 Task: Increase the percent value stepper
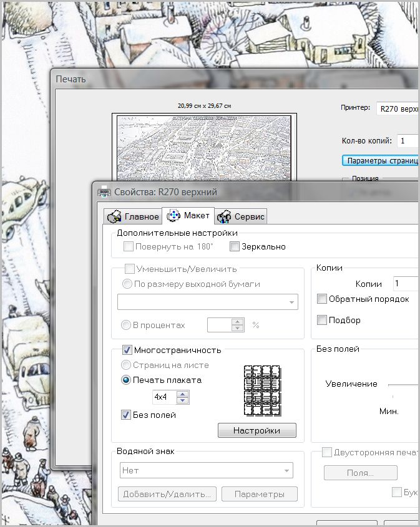[238, 322]
